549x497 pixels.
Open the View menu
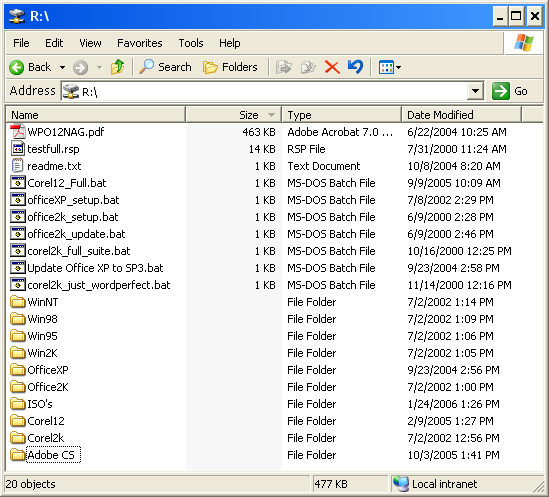pos(90,43)
